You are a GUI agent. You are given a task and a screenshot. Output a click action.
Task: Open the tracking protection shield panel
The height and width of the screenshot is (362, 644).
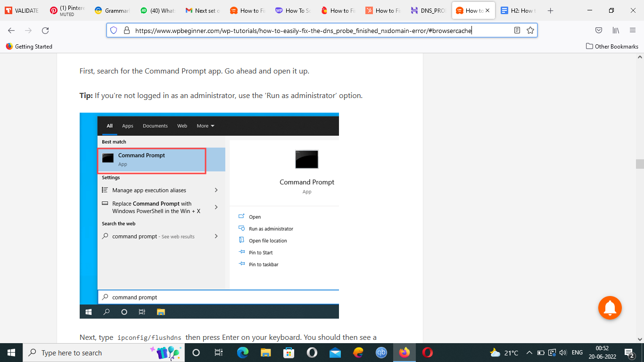point(113,30)
